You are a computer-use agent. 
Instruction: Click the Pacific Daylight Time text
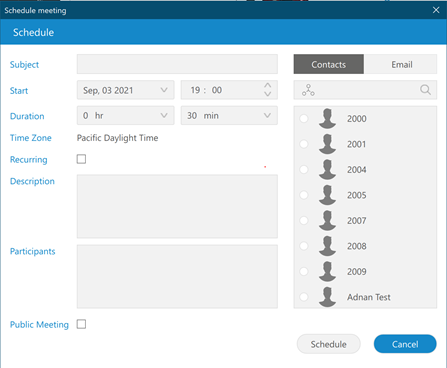point(117,138)
